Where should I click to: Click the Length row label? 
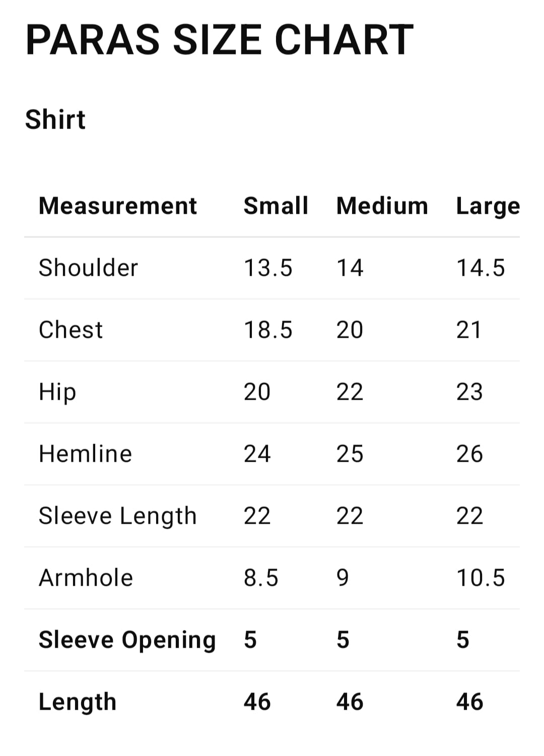click(78, 702)
